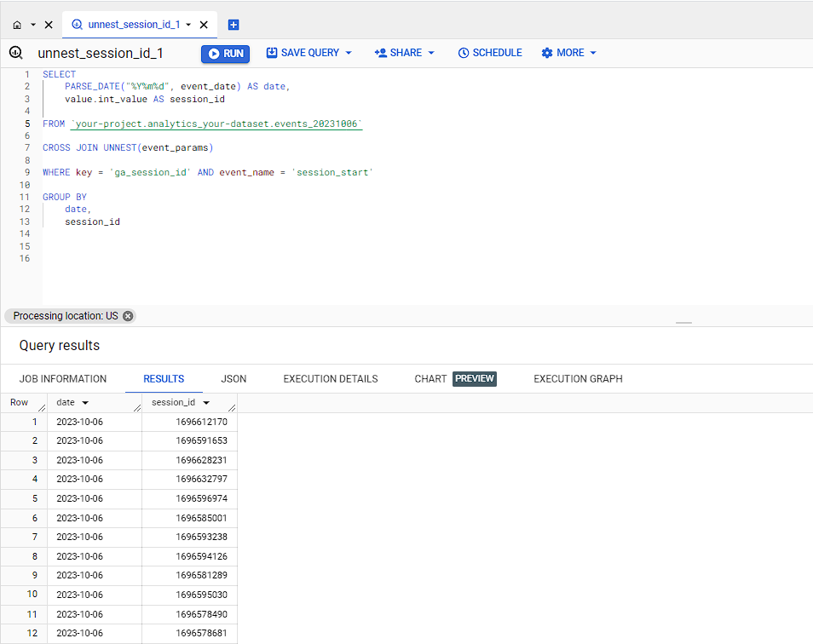Expand the Share dropdown arrow

tap(431, 53)
